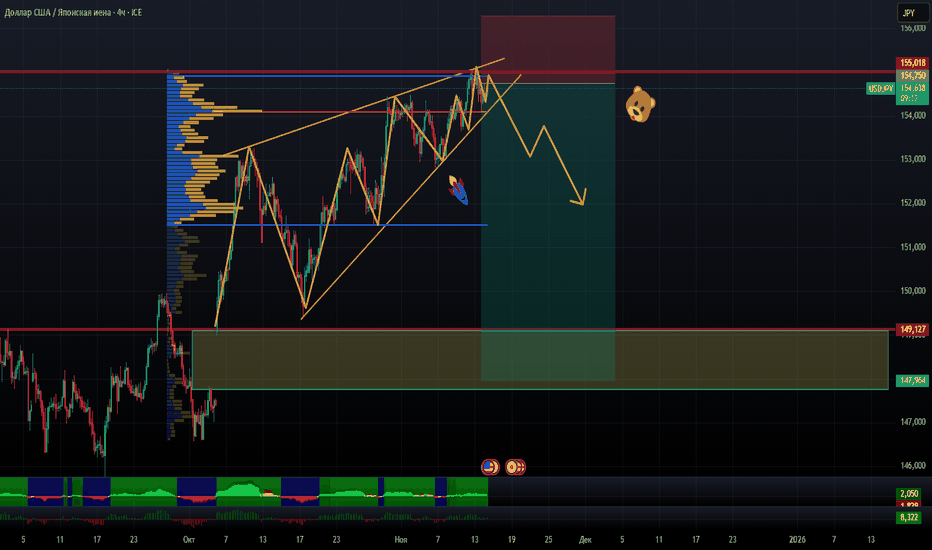Click the 2,050 indicator value label
The height and width of the screenshot is (550, 932).
[x=907, y=495]
